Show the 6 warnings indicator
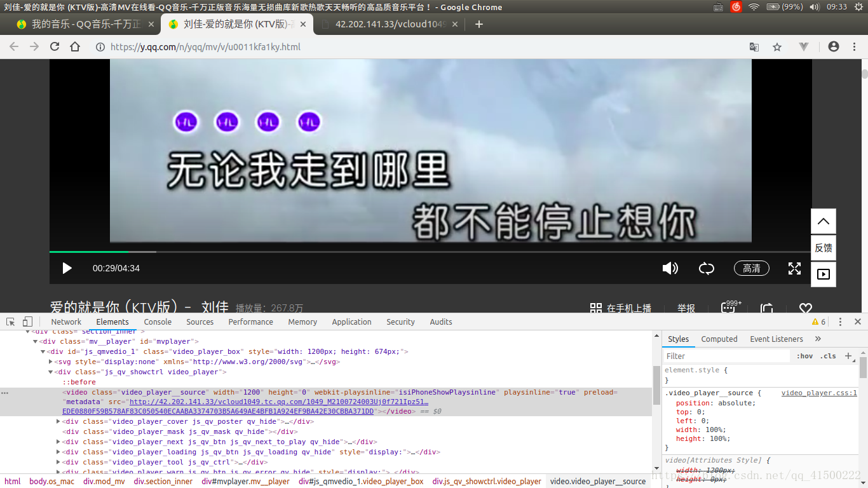The height and width of the screenshot is (488, 868). (x=819, y=322)
